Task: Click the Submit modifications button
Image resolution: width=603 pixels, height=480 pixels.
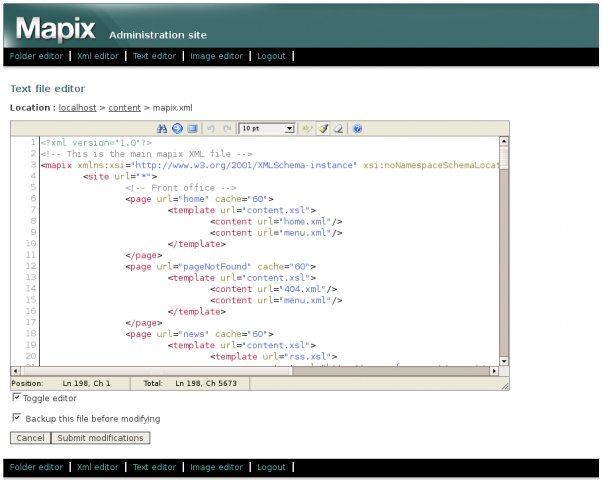Action: 101,438
